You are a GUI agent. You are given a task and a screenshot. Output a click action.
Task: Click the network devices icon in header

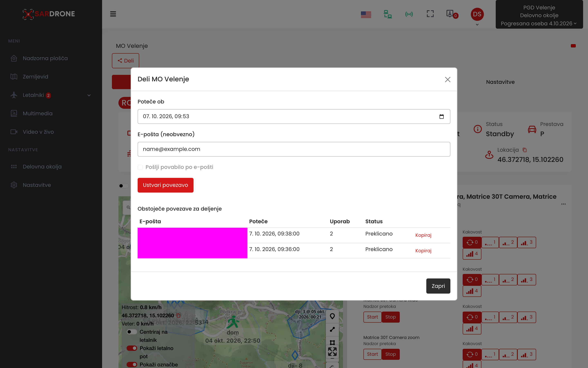pos(388,14)
